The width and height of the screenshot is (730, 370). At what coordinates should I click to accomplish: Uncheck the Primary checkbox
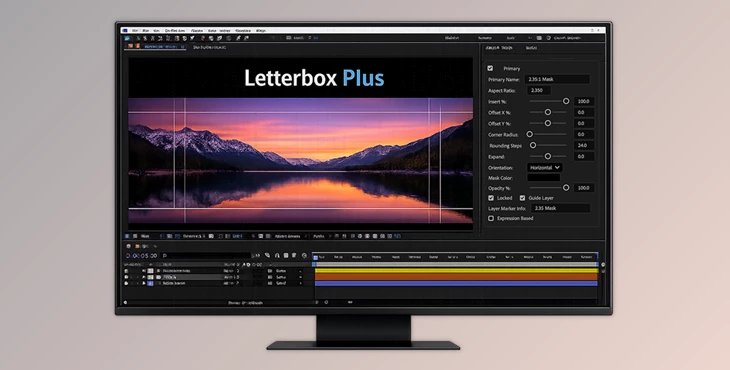tap(490, 68)
